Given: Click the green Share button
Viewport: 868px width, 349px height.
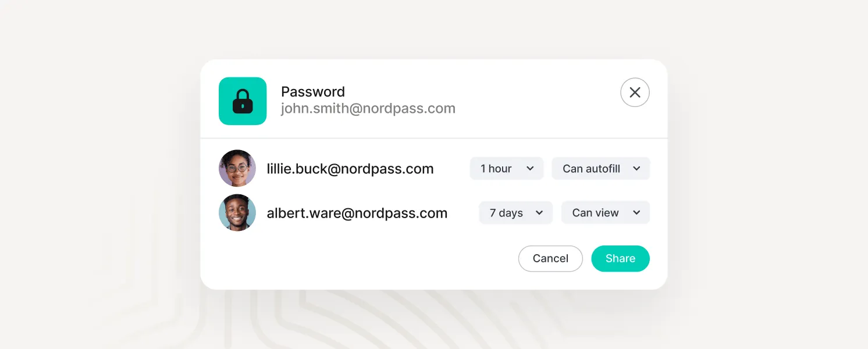Looking at the screenshot, I should pos(620,259).
